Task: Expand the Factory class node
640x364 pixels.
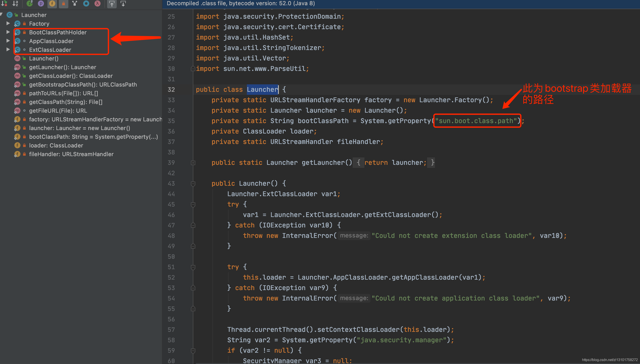Action: click(x=8, y=23)
